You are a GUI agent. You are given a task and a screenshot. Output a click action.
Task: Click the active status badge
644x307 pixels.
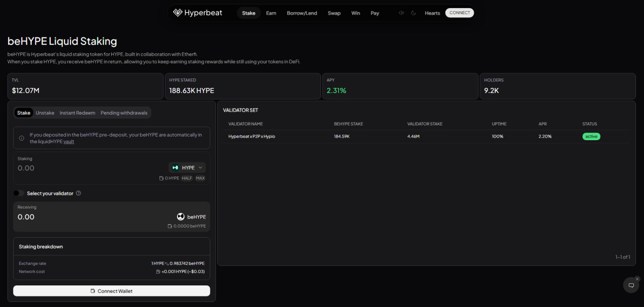pyautogui.click(x=591, y=137)
